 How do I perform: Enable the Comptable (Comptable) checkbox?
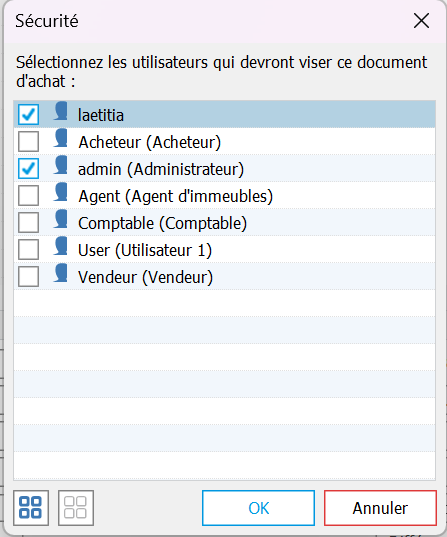pos(28,223)
